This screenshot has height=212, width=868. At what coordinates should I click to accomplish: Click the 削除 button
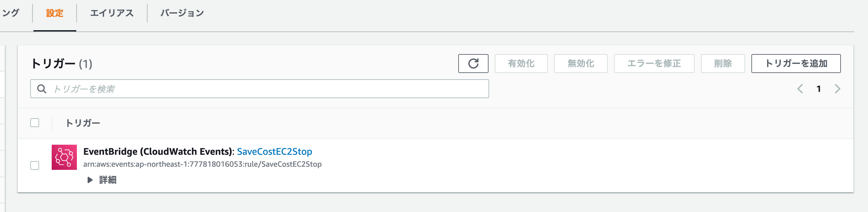pyautogui.click(x=723, y=63)
